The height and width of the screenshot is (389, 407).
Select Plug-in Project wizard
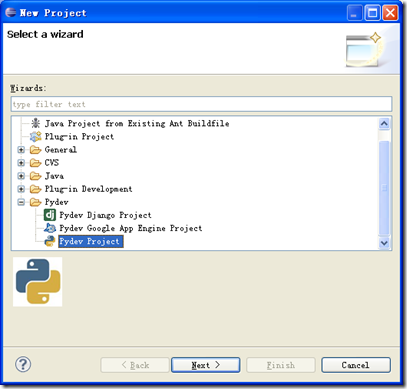pos(79,137)
